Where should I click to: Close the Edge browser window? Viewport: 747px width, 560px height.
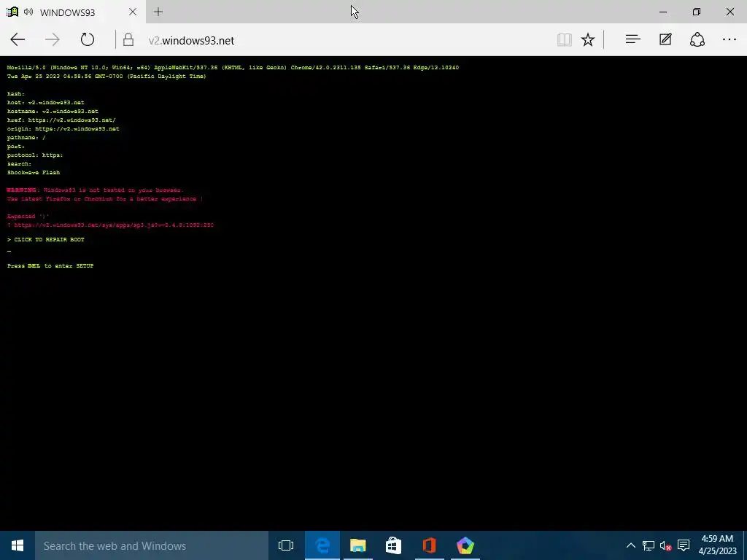point(729,12)
